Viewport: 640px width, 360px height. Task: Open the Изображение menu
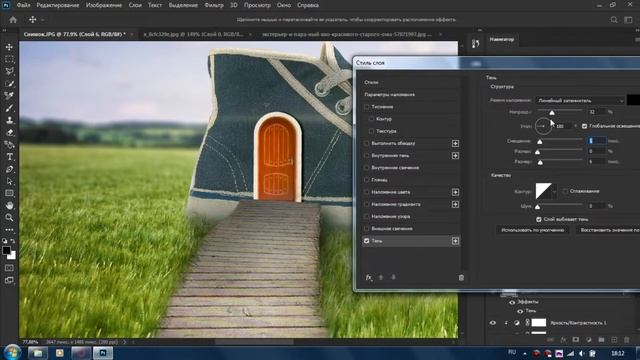(104, 5)
